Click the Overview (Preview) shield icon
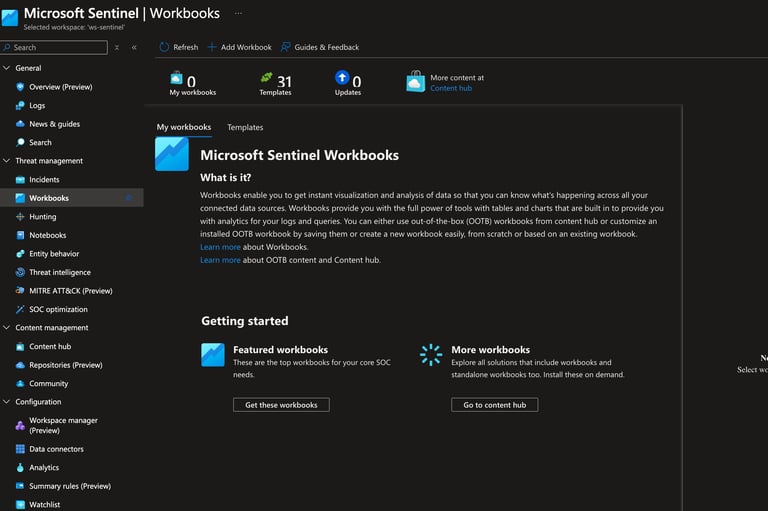The image size is (768, 511). coord(20,87)
